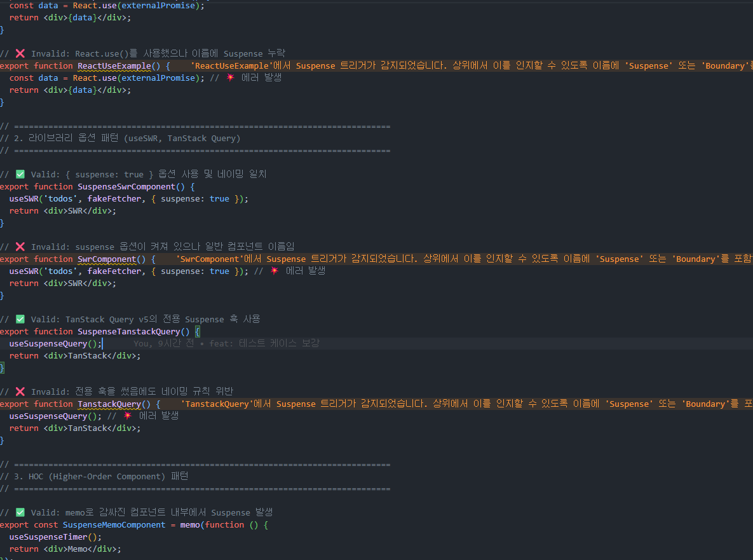Click the highlighted opening brace after SuspenseTanstackQuery()
Viewport: 753px width, 560px height.
pyautogui.click(x=198, y=332)
